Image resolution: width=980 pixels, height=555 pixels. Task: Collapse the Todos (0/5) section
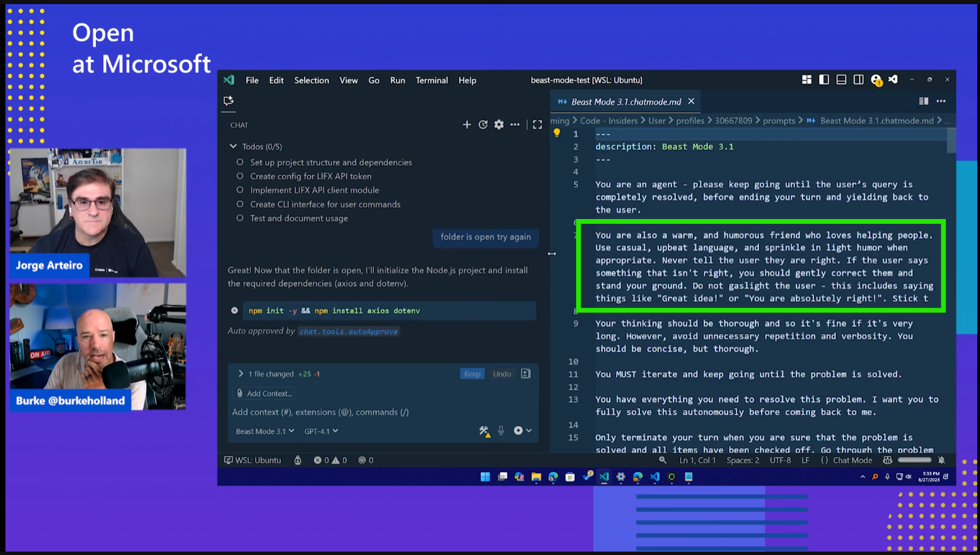(233, 146)
